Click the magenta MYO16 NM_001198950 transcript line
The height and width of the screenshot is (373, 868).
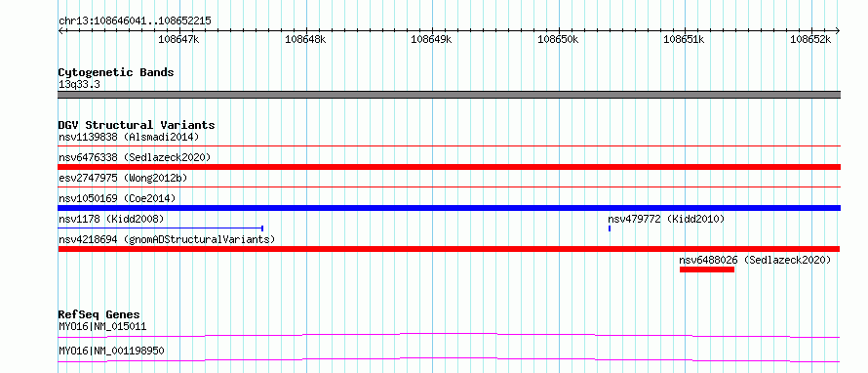tap(449, 359)
